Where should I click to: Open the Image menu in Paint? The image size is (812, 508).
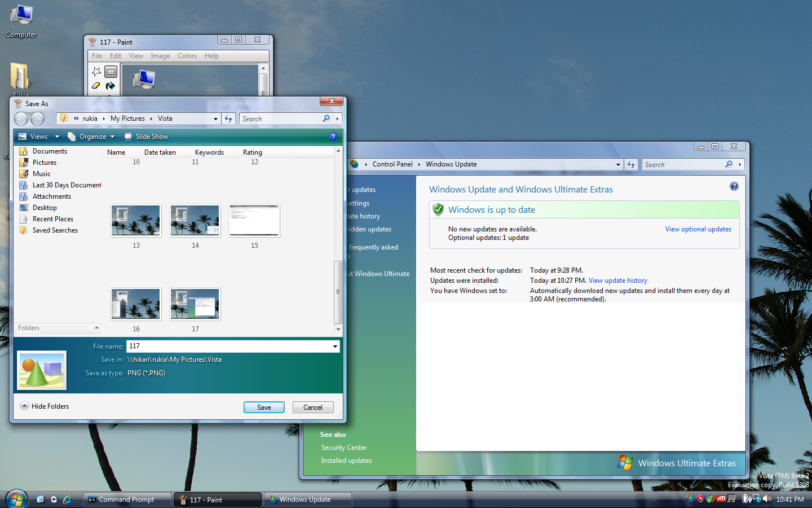tap(160, 56)
